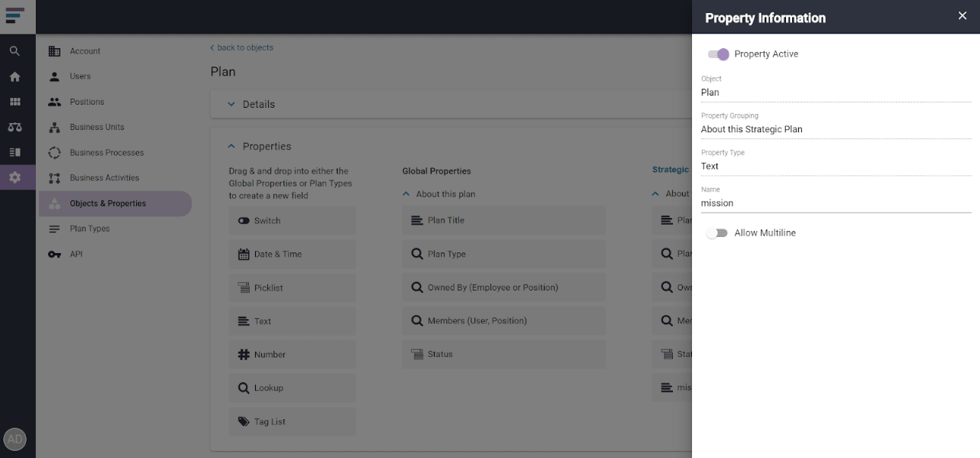Enable the Allow Multiline switch
The height and width of the screenshot is (458, 980).
[716, 233]
